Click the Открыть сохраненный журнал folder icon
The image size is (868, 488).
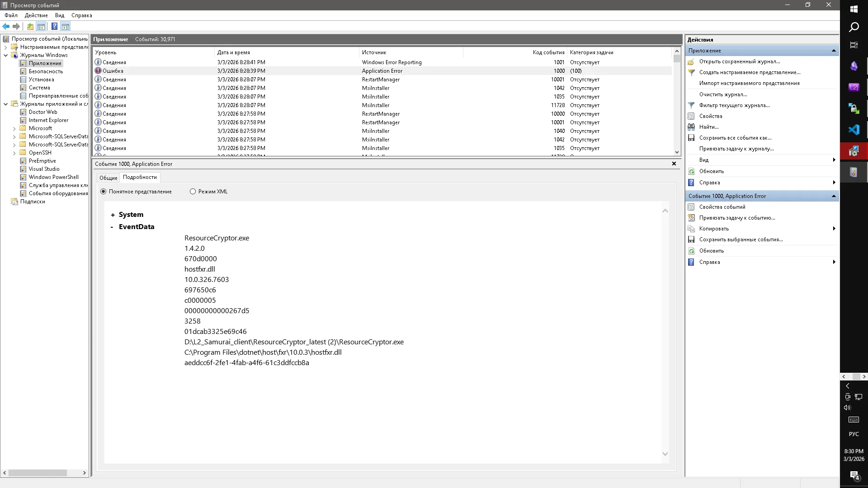pyautogui.click(x=691, y=61)
